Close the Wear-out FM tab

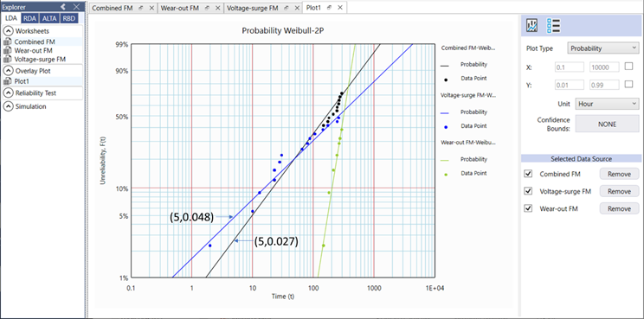click(217, 8)
